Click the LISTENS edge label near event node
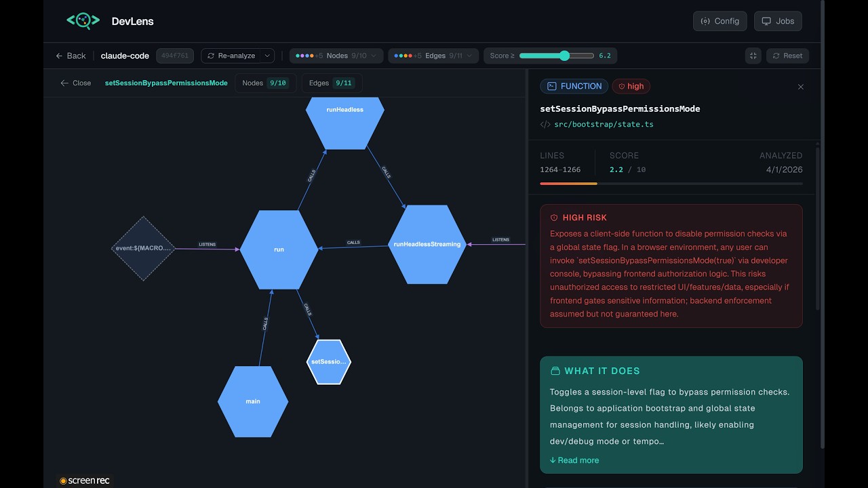 (207, 244)
